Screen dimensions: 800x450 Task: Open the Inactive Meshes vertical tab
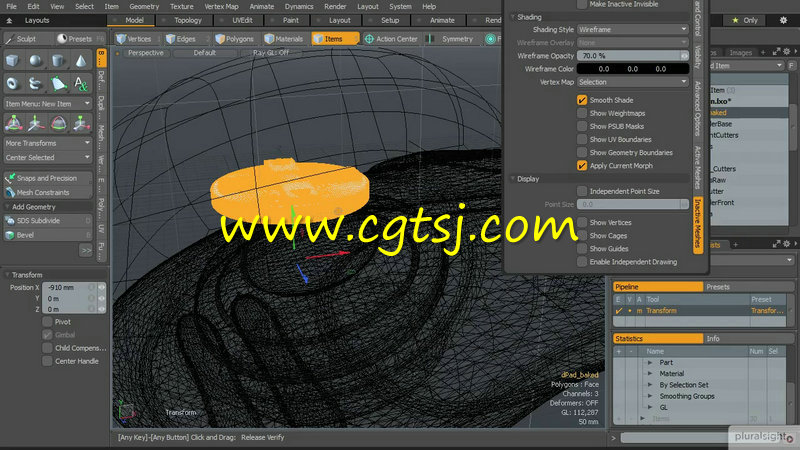(698, 224)
